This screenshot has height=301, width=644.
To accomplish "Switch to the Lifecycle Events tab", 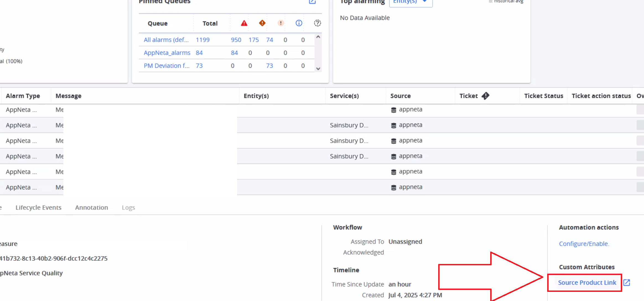I will (x=38, y=208).
